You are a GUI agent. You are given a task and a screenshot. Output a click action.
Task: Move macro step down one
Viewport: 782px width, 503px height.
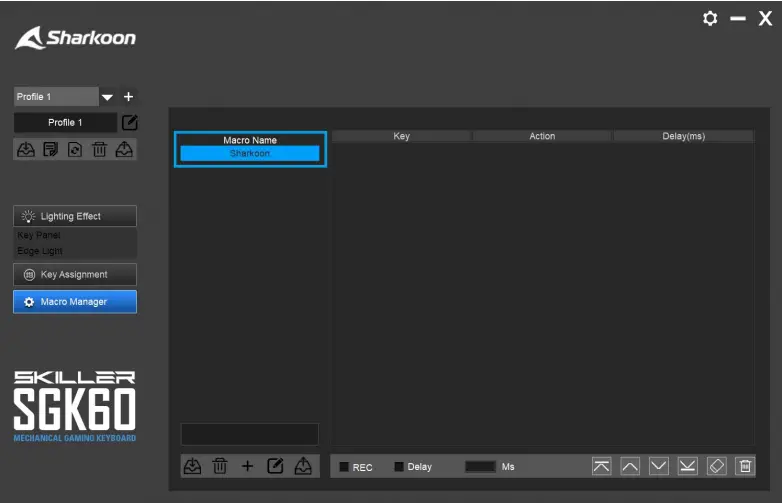tap(659, 467)
